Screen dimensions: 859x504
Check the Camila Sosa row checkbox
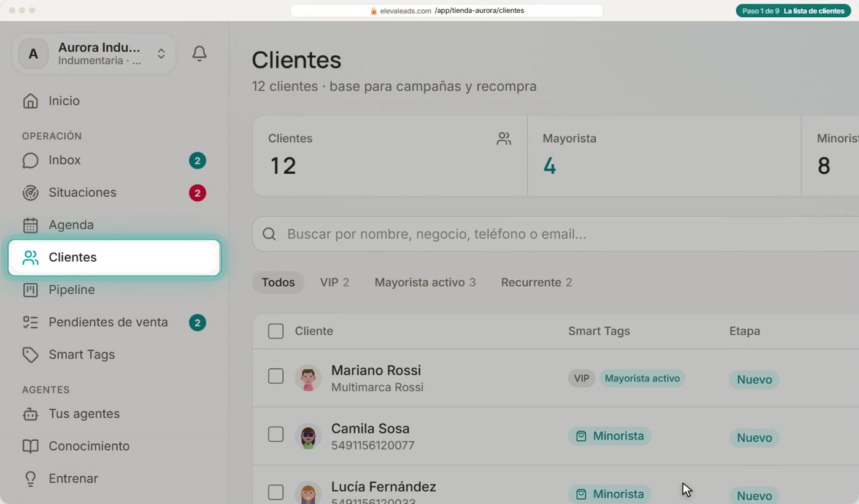(x=275, y=435)
